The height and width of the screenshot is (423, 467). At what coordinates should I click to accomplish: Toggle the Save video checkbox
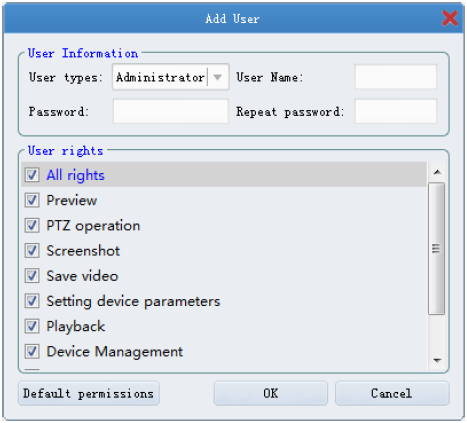coord(32,276)
